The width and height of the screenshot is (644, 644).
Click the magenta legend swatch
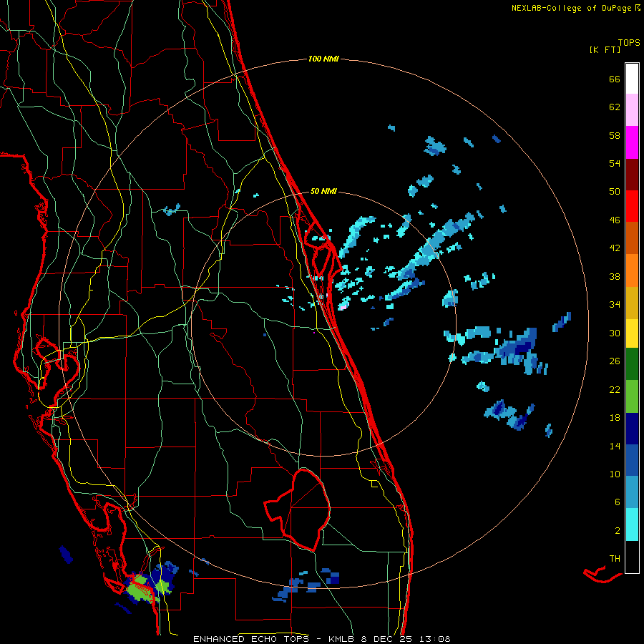(x=632, y=142)
